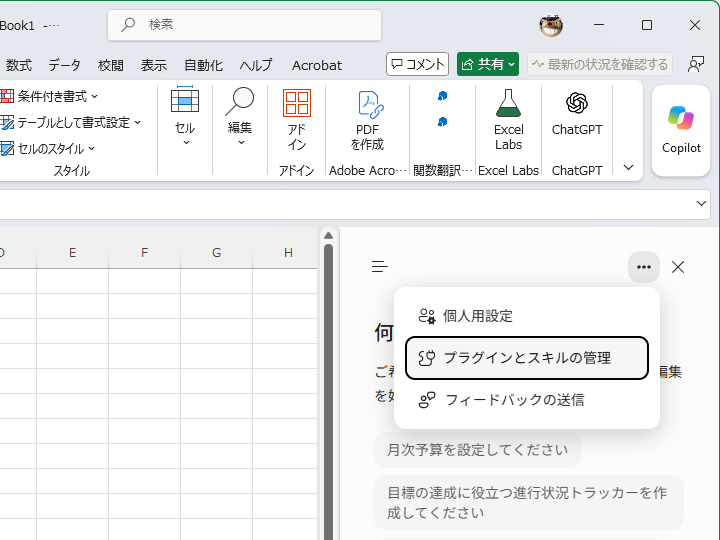Select フィードバックの送信 menu item
This screenshot has width=720, height=540.
coord(527,400)
